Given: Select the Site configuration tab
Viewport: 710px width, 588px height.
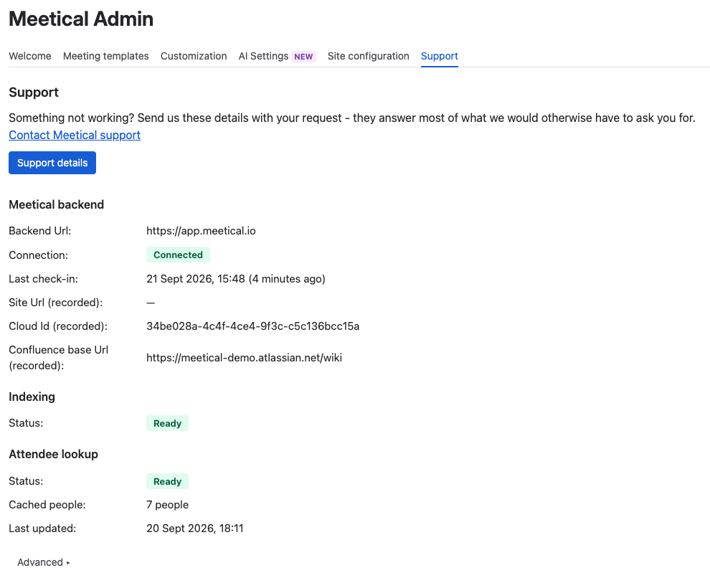Looking at the screenshot, I should pos(368,56).
